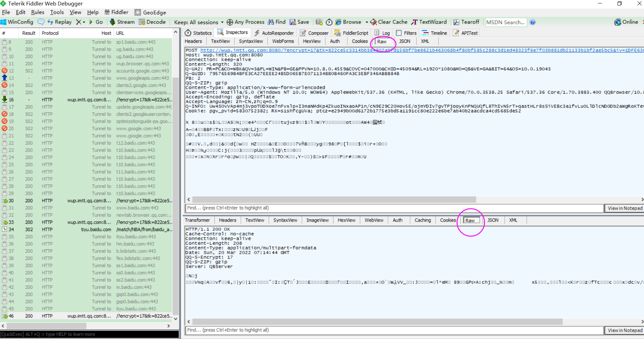
Task: Open the File menu
Action: click(x=6, y=12)
